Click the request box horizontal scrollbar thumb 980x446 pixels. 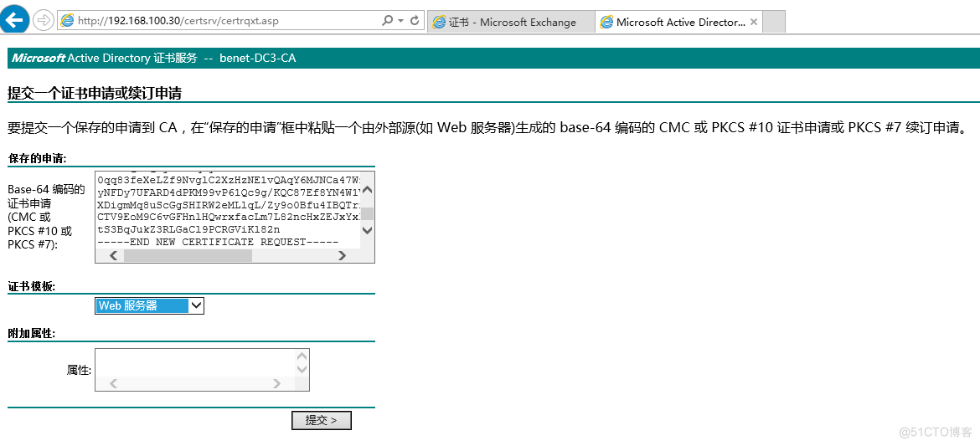click(x=188, y=255)
